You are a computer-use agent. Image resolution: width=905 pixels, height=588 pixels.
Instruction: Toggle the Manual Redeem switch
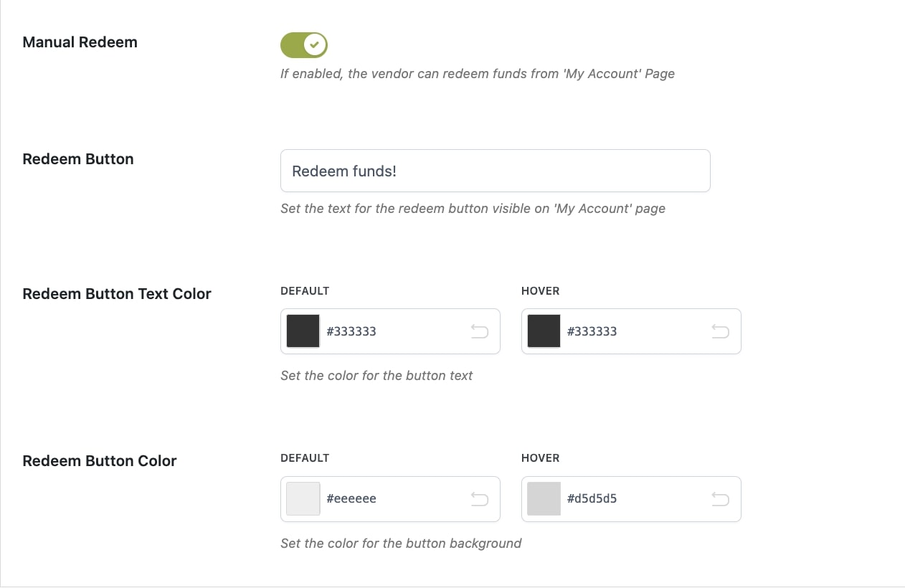[303, 44]
